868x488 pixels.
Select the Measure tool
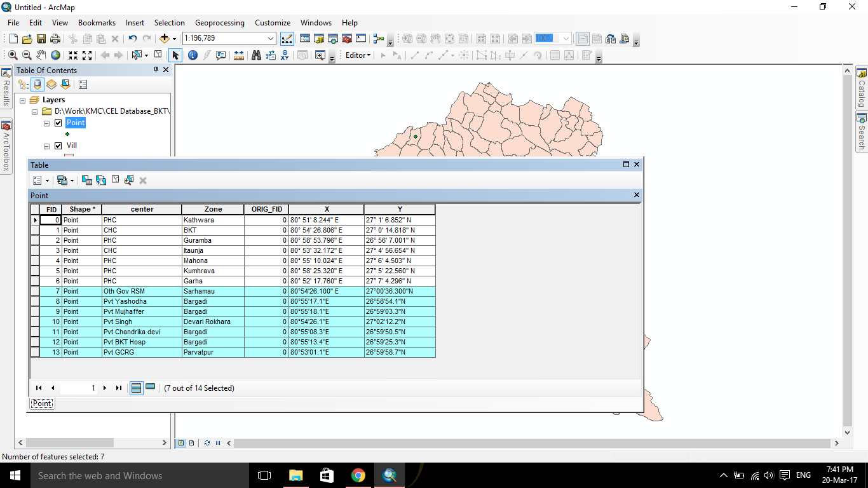click(x=239, y=55)
